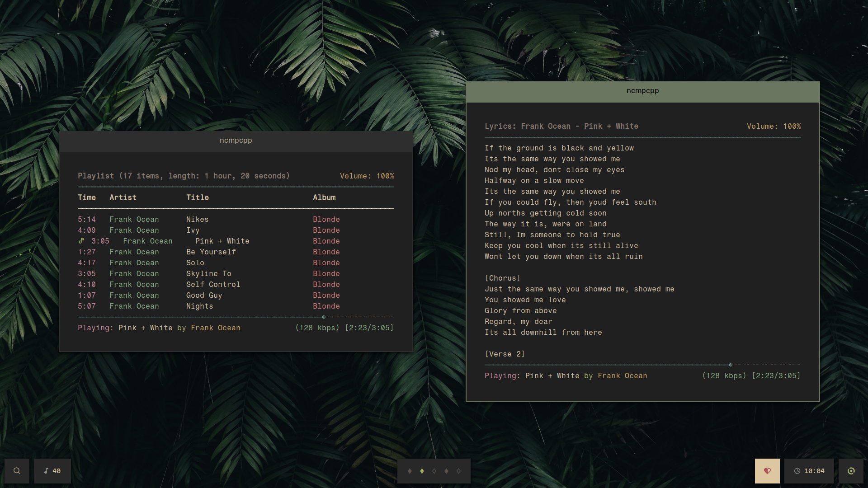Switch to the third workspace diamond
The width and height of the screenshot is (868, 488).
point(434,471)
